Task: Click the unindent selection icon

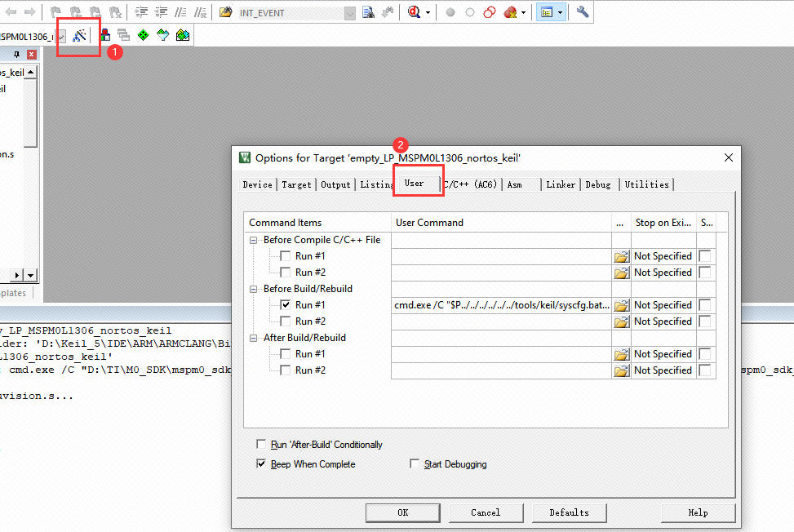Action: [x=161, y=12]
